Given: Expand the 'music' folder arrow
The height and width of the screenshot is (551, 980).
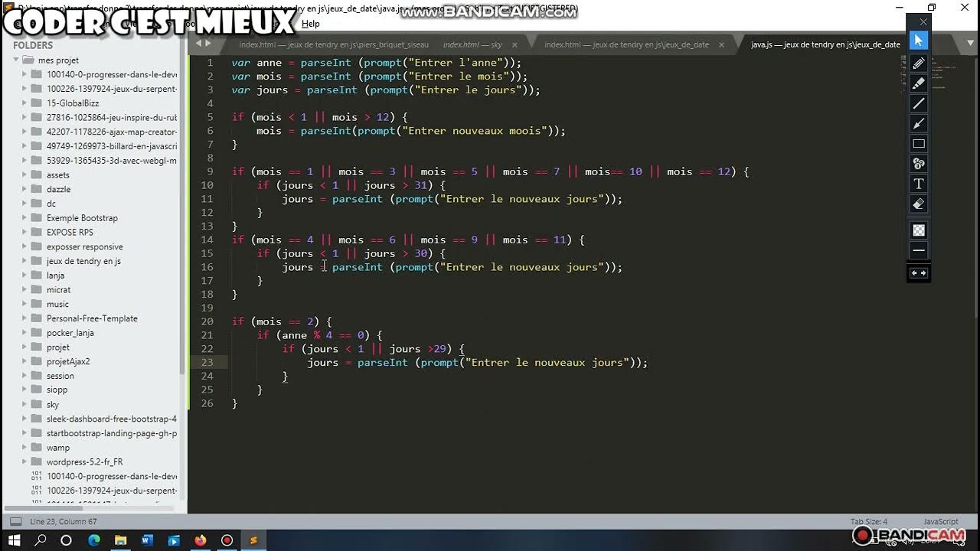Looking at the screenshot, I should click(x=24, y=304).
